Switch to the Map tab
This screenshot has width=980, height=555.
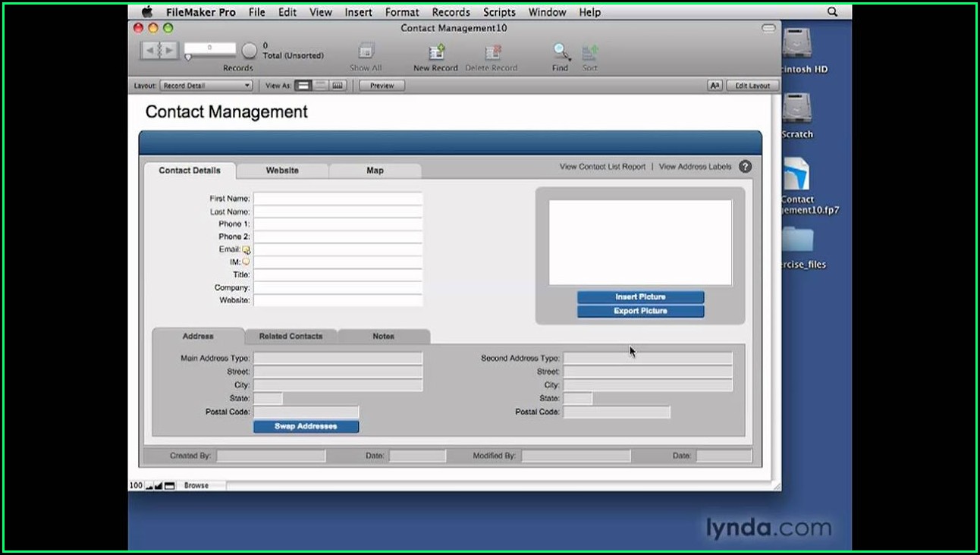[375, 171]
